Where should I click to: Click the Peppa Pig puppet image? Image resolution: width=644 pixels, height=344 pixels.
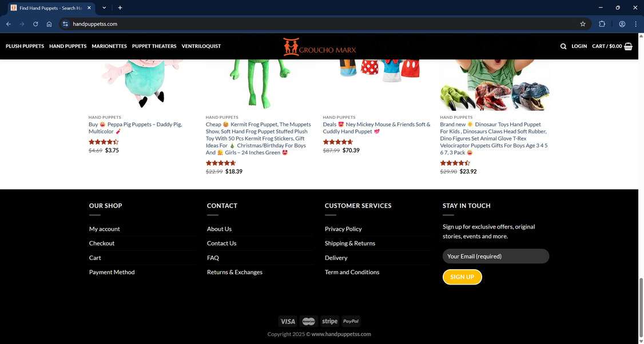(143, 84)
